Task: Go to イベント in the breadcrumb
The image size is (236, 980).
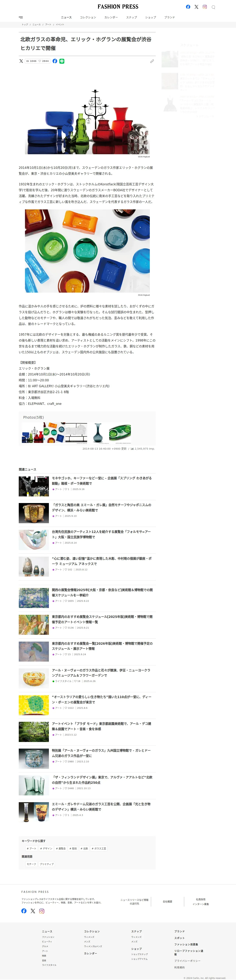Action: [60, 24]
